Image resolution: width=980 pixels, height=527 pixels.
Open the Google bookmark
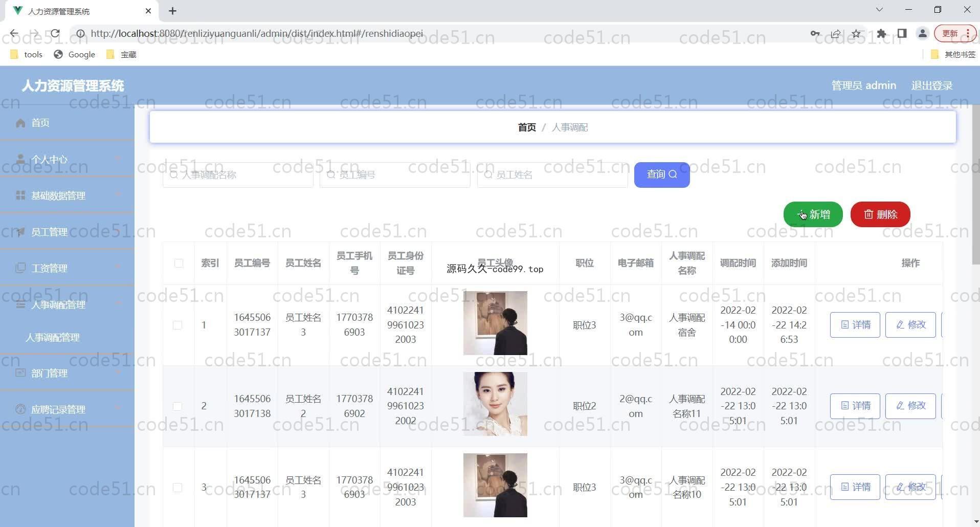75,54
